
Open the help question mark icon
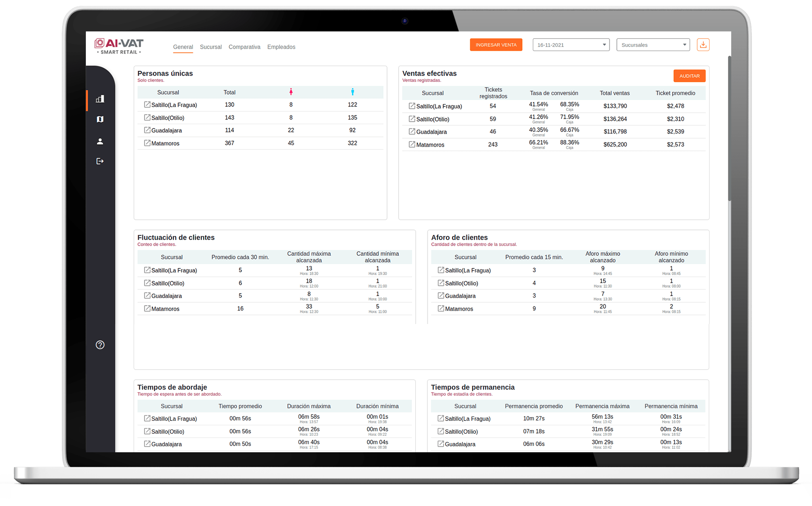pyautogui.click(x=100, y=345)
